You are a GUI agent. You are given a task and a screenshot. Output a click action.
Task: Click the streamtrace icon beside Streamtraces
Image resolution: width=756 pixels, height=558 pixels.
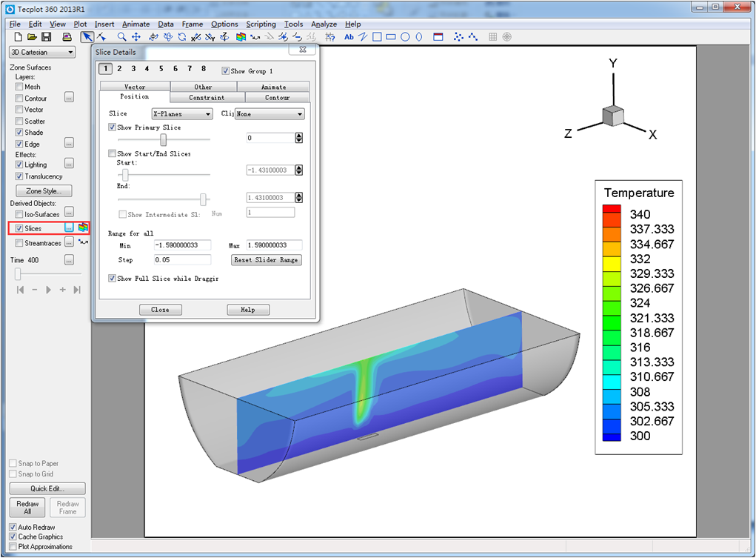(x=84, y=242)
